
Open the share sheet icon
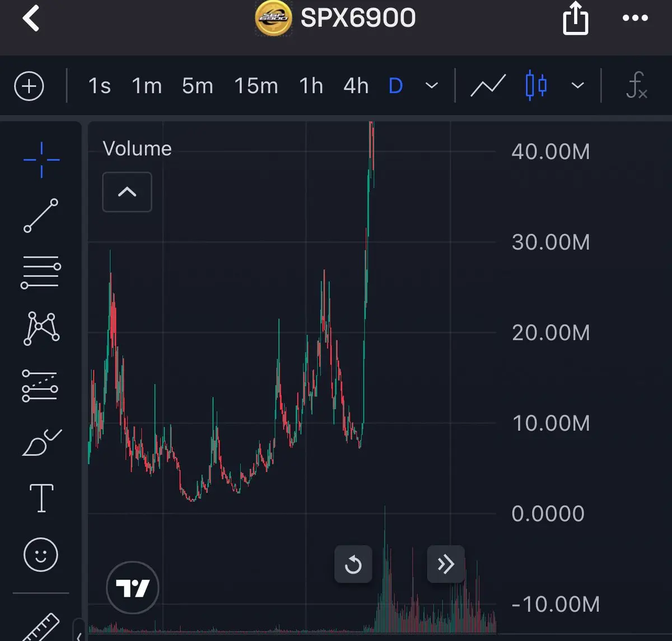coord(575,18)
